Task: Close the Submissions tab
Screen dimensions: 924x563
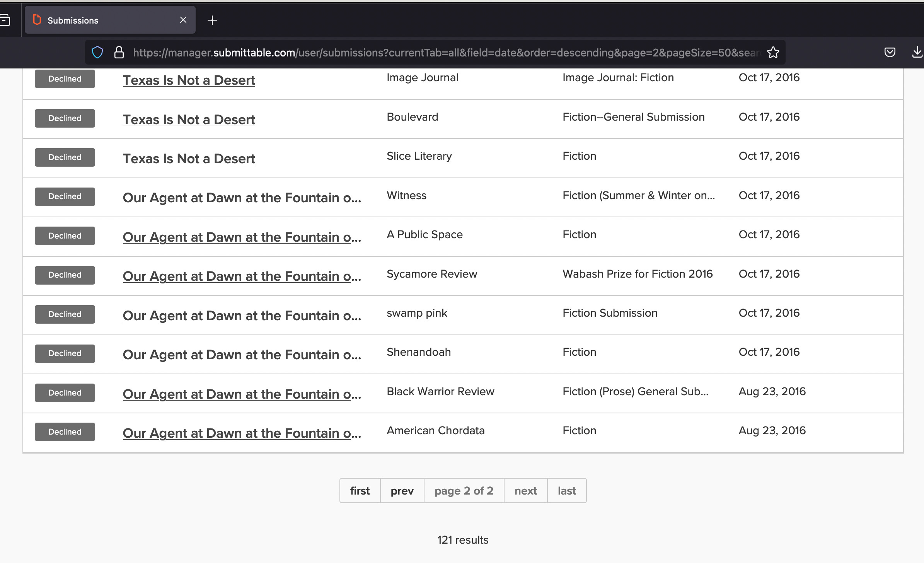Action: [183, 20]
